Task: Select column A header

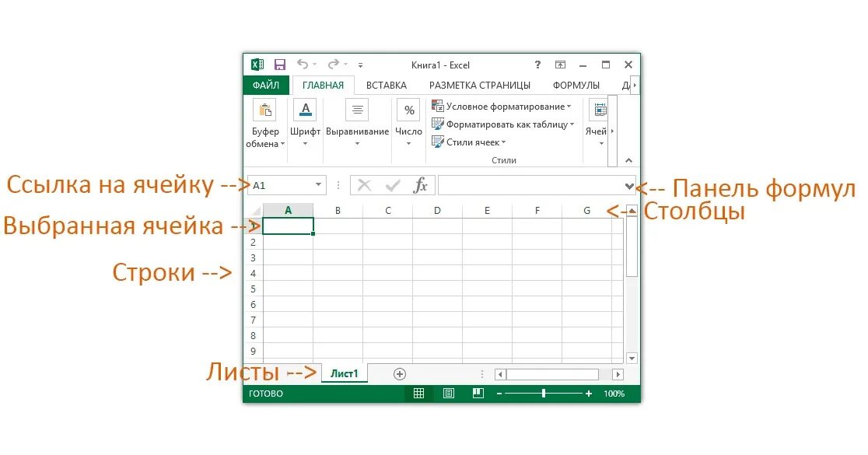Action: click(288, 210)
